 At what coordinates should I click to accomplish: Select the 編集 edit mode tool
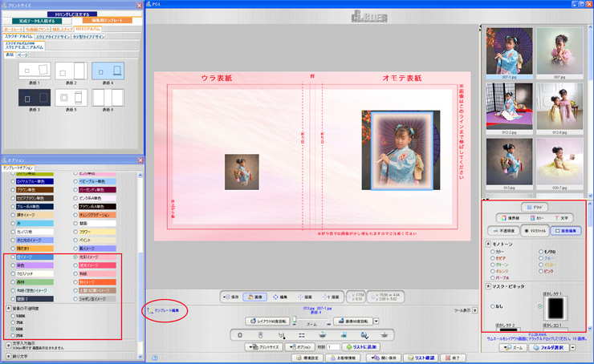(281, 297)
